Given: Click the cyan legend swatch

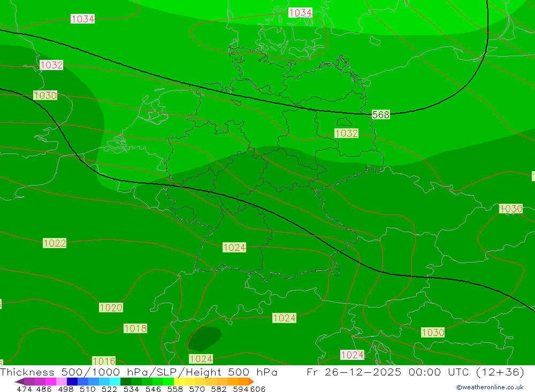Looking at the screenshot, I should coord(115,381).
